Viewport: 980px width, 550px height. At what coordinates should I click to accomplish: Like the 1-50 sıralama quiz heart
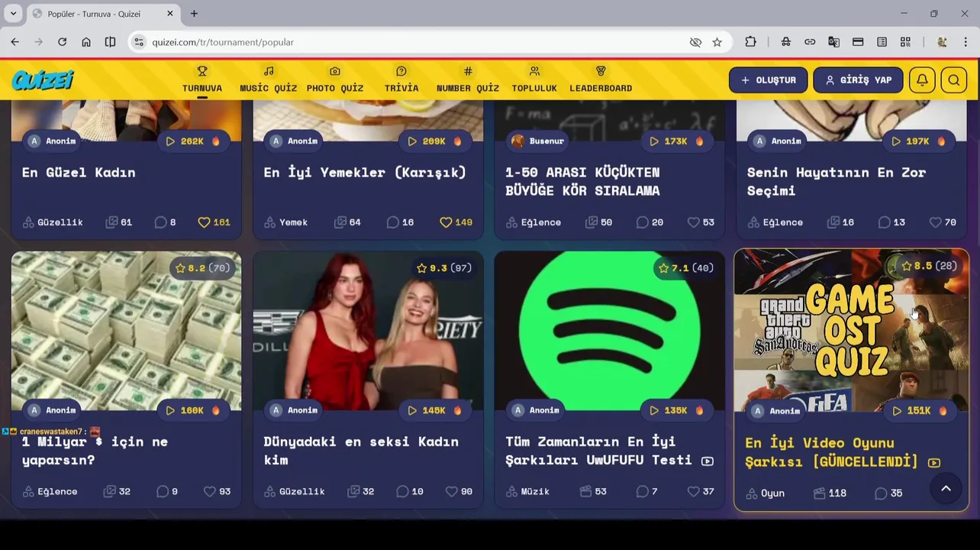693,222
